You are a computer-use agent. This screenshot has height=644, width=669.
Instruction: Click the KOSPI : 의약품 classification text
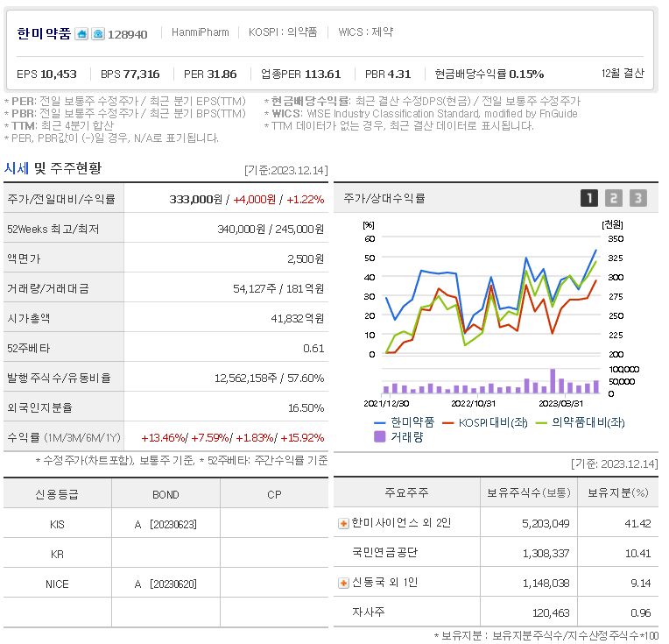283,32
